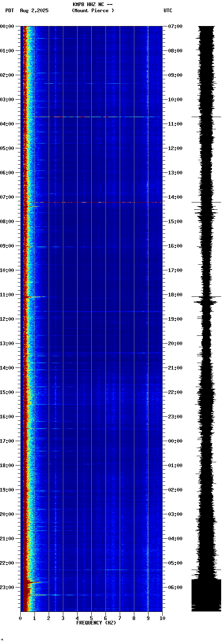The height and width of the screenshot is (644, 224).
Task: Click the 07:00 UTC time label
Action: coord(175,26)
